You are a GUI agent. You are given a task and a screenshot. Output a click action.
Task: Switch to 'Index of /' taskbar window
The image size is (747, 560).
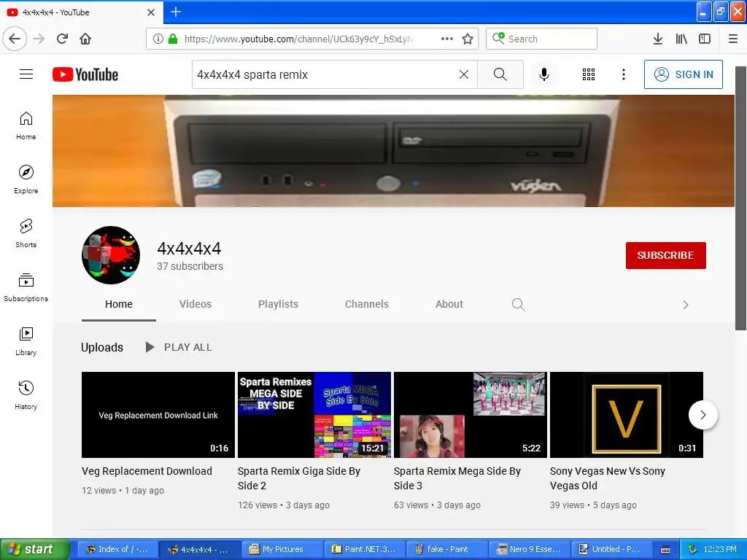117,549
